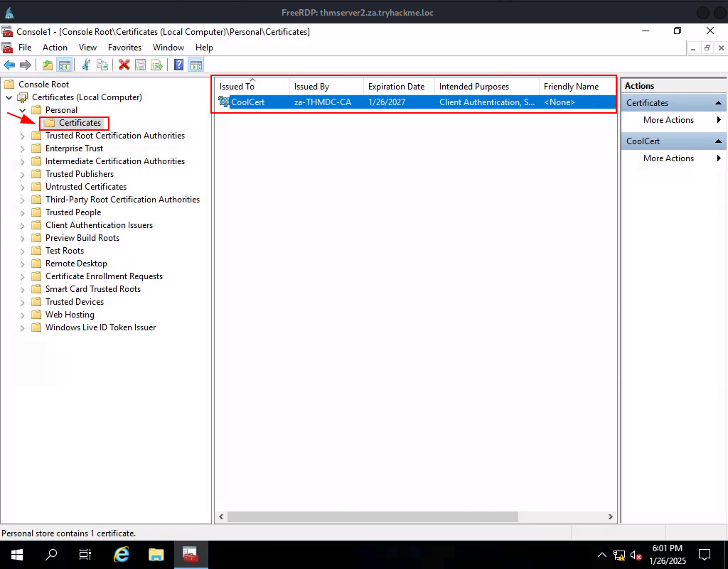Open the taskbar search icon

click(x=51, y=555)
